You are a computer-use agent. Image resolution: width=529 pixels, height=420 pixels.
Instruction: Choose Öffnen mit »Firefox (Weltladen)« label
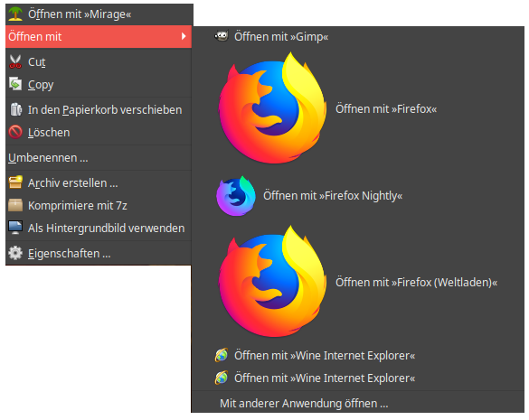[416, 282]
